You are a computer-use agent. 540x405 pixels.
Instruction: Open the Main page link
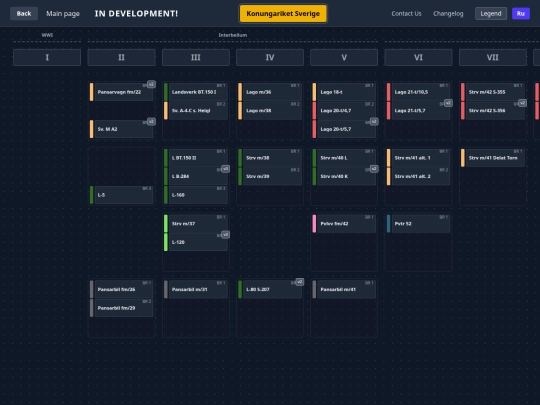click(63, 13)
